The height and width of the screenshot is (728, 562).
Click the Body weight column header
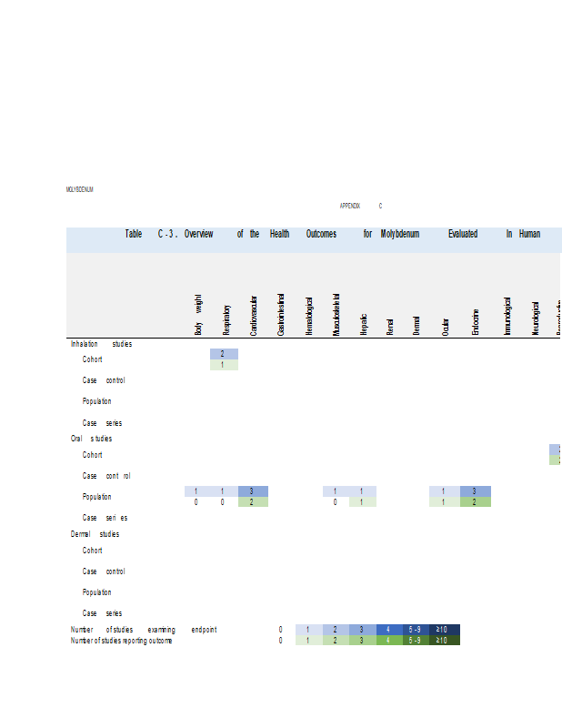[x=198, y=315]
